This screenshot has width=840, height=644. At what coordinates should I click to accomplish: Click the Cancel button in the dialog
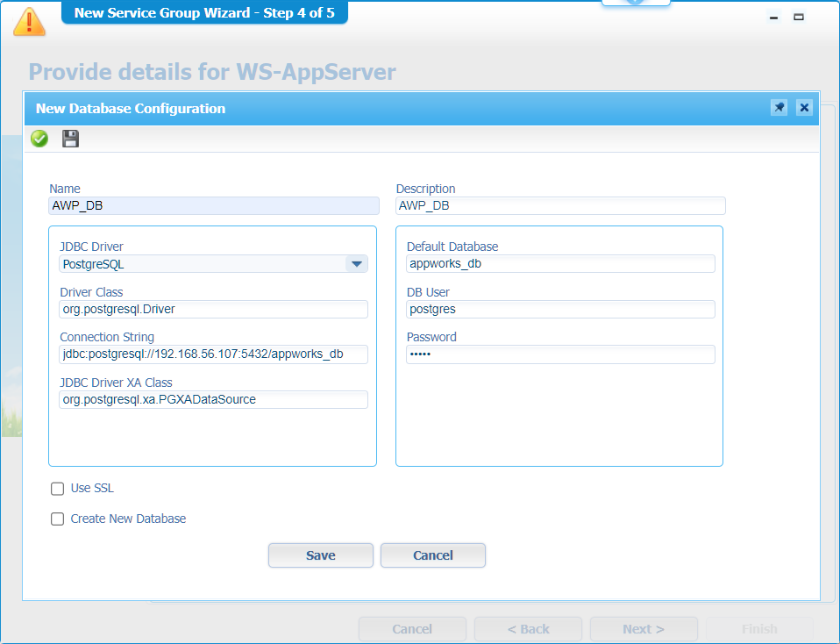pyautogui.click(x=432, y=555)
